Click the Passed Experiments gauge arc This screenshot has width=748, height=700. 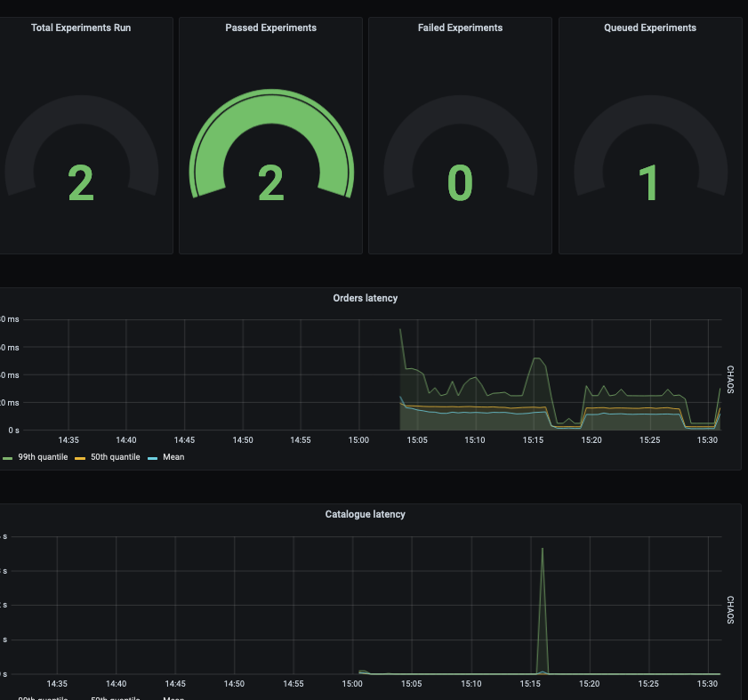click(x=270, y=98)
